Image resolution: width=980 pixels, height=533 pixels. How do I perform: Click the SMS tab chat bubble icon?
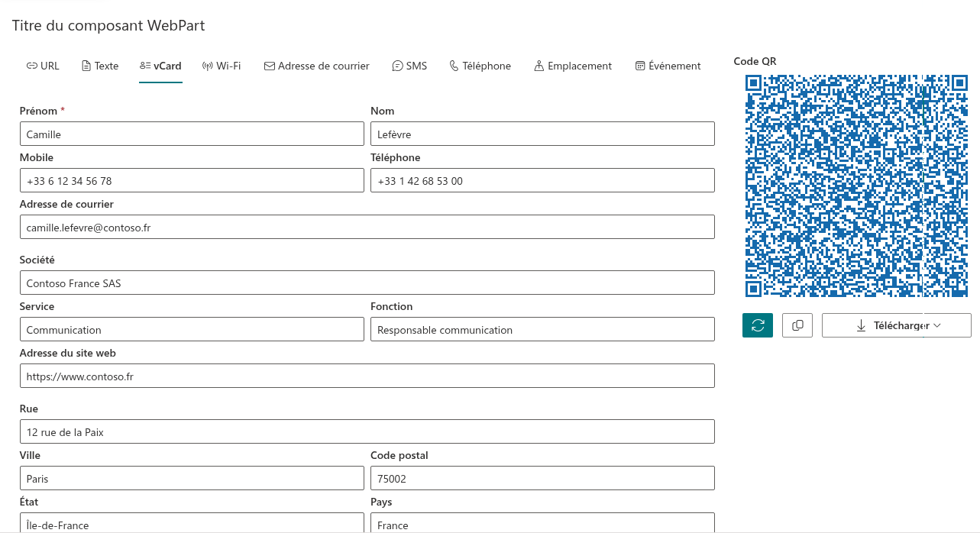pyautogui.click(x=397, y=66)
